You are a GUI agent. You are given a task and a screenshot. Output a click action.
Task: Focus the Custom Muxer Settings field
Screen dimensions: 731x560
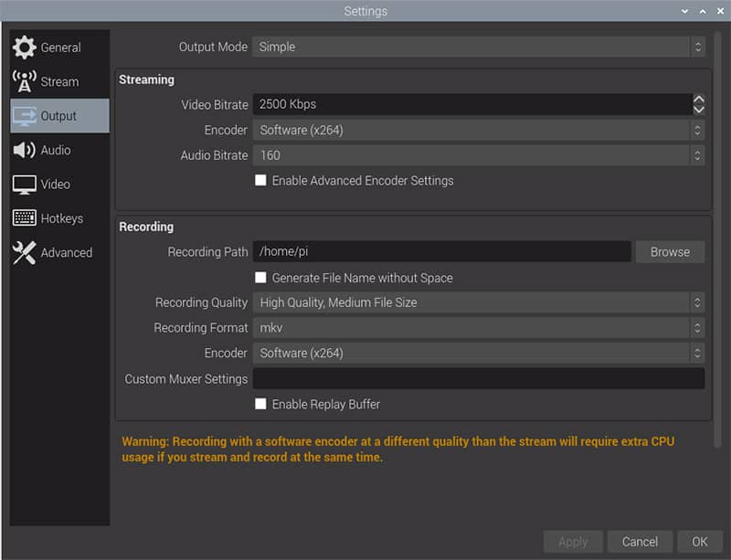coord(478,378)
